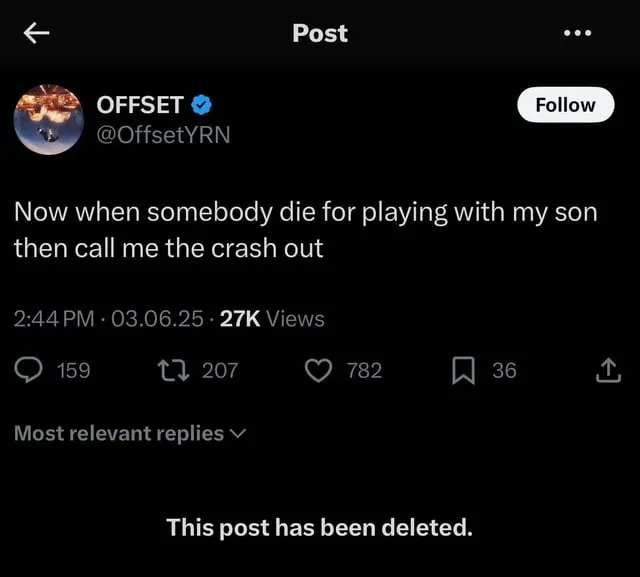Tap the repost arrows icon
Screen dimensions: 640x577
pyautogui.click(x=178, y=371)
